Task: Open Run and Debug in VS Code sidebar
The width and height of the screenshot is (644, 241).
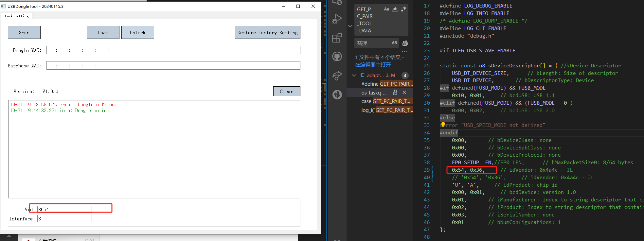Action: (x=337, y=19)
